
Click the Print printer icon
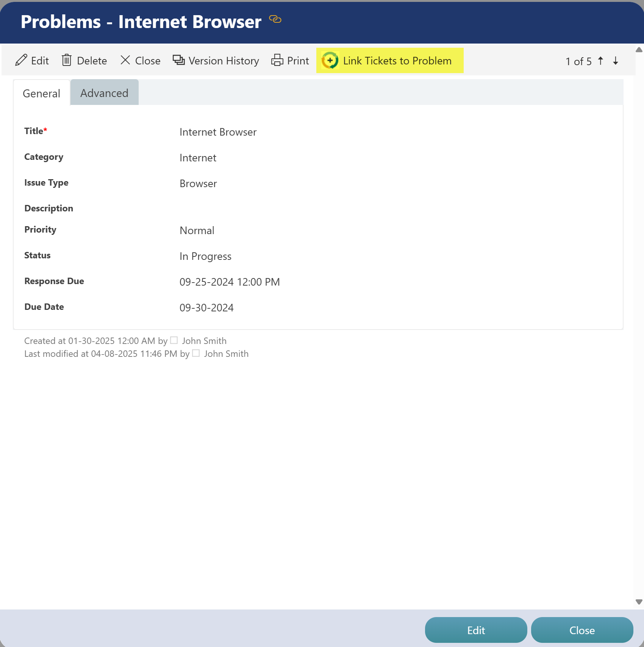[x=277, y=60]
